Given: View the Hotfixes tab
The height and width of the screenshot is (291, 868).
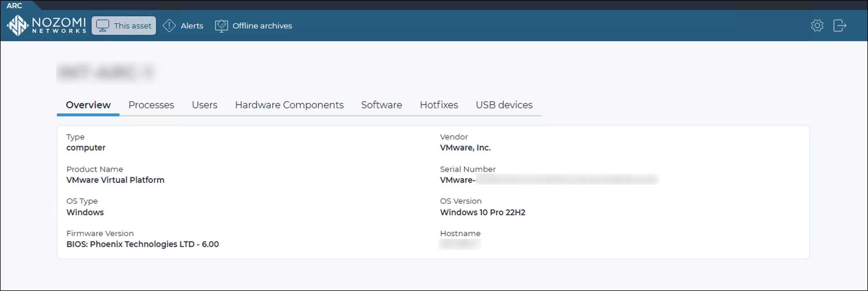Looking at the screenshot, I should [x=439, y=105].
